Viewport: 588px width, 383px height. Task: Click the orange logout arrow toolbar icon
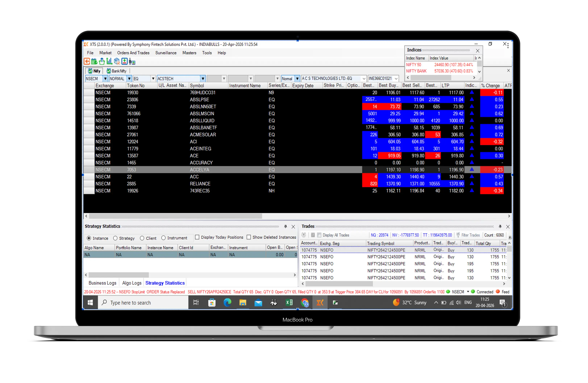(x=87, y=61)
